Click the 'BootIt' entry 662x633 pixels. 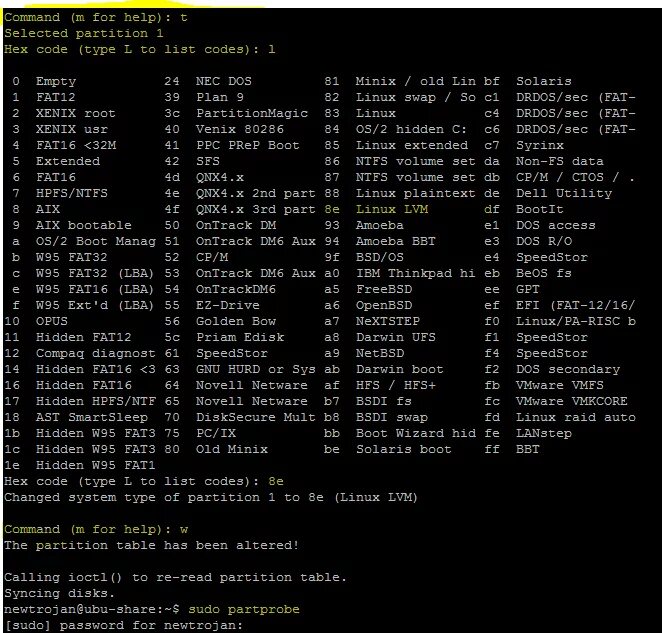click(540, 209)
